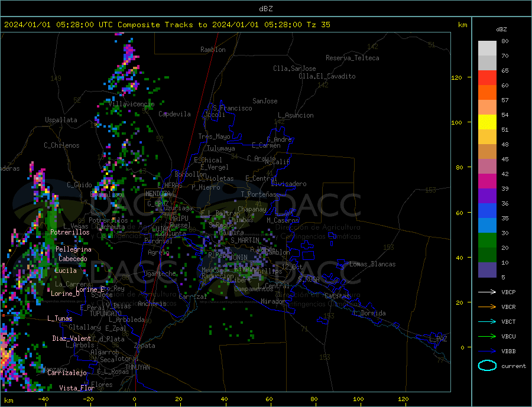Click the Divisadero map label

[x=288, y=184]
